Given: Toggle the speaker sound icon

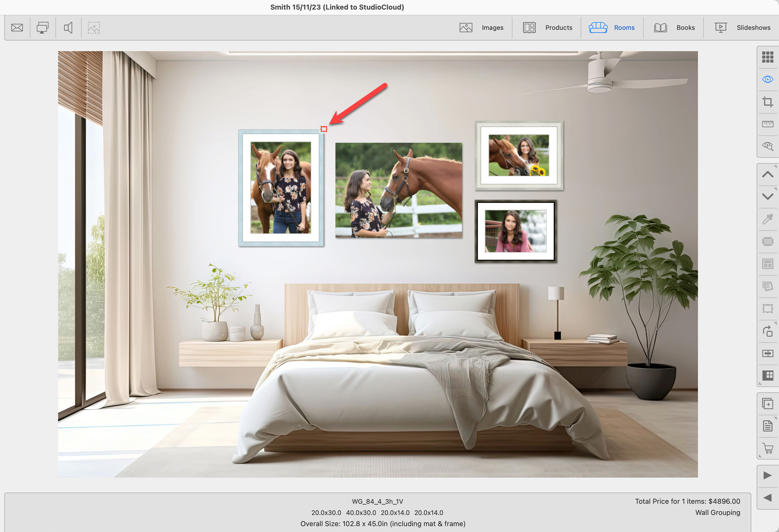Looking at the screenshot, I should (68, 28).
